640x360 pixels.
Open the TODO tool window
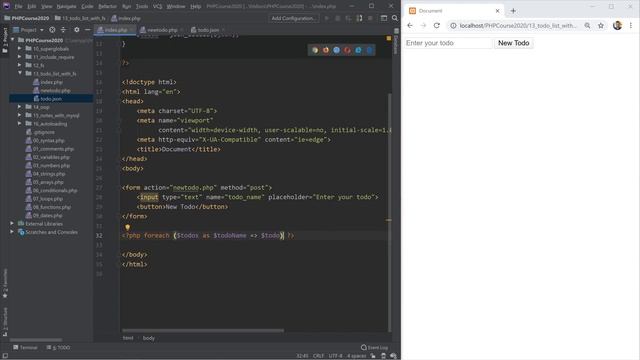click(58, 347)
